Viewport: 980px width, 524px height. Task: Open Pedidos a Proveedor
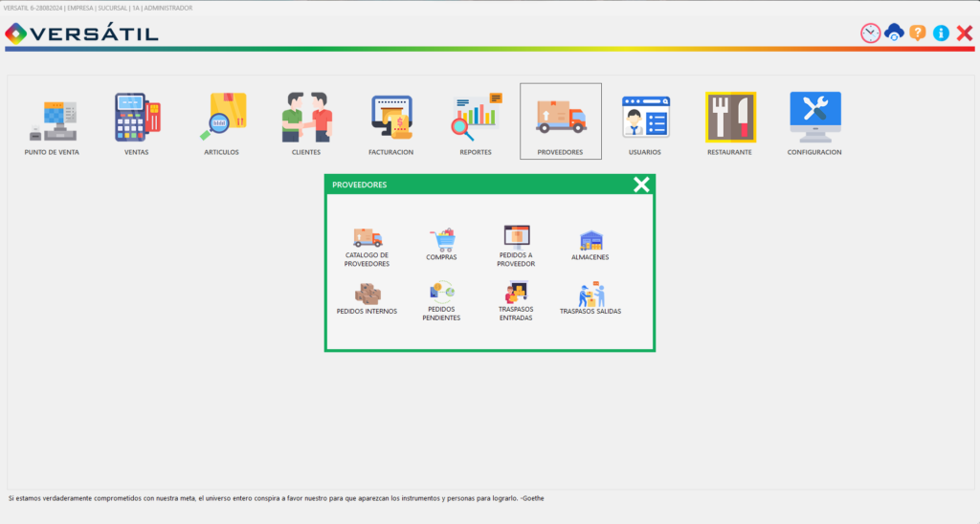point(516,246)
